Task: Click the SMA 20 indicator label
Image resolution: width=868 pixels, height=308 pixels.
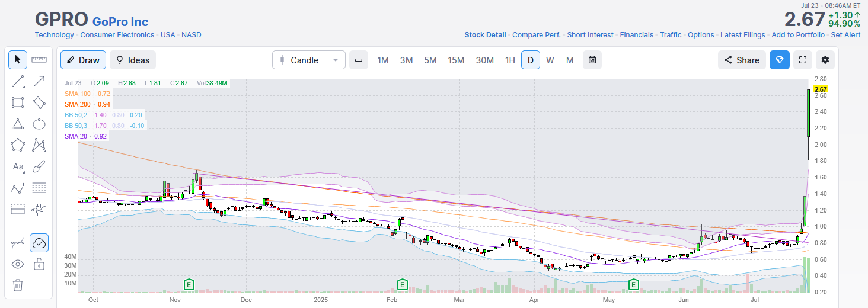Action: [x=76, y=136]
